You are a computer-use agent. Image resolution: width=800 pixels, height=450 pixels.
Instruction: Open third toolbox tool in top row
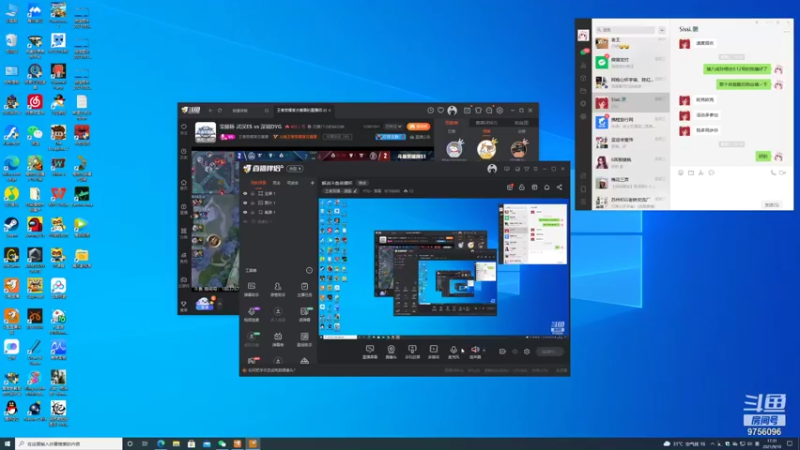click(305, 289)
